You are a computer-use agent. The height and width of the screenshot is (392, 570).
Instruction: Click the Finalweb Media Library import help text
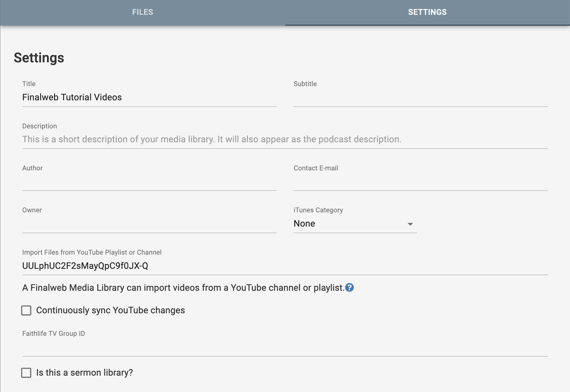coord(183,288)
